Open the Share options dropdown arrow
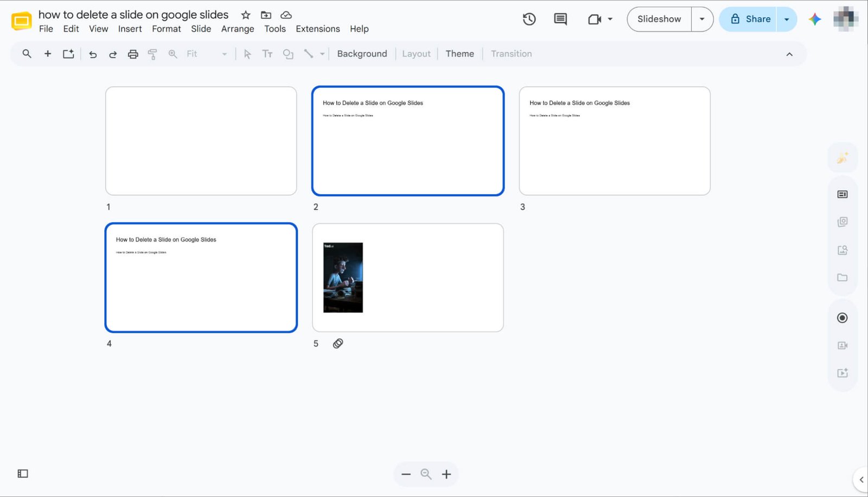The width and height of the screenshot is (868, 497). (787, 19)
